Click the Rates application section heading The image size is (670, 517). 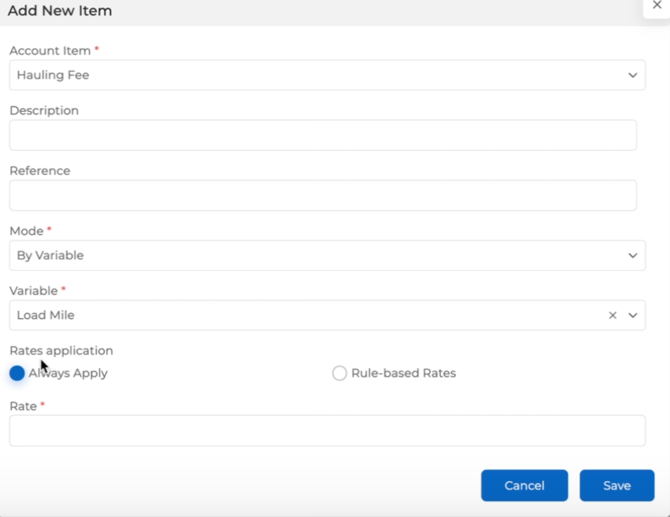coord(61,350)
